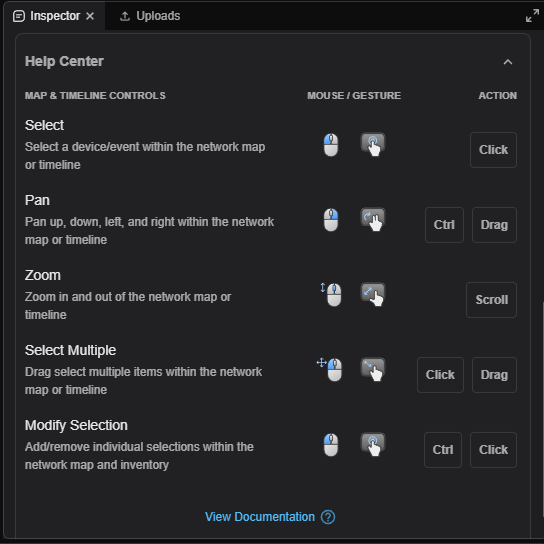
Task: Expand the panel to full screen
Action: pyautogui.click(x=532, y=16)
